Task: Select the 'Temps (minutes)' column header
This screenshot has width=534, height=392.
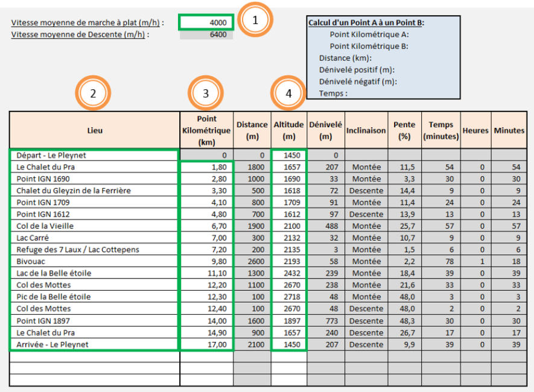Action: pos(440,130)
